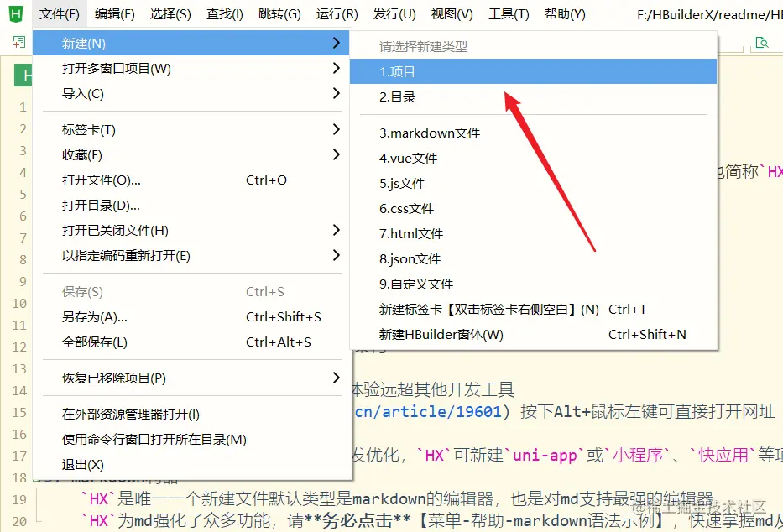Choose 导入(C) entry
Viewport: 783px width, 532px height.
tap(191, 93)
